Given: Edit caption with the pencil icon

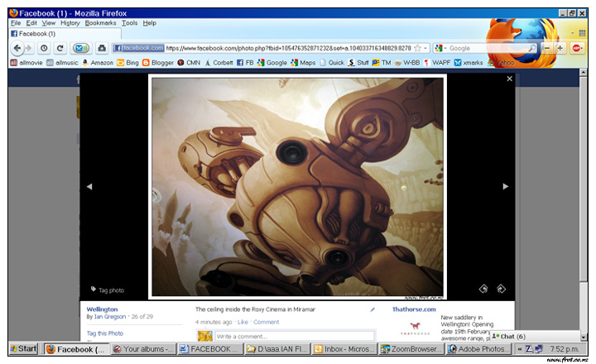Looking at the screenshot, I should pos(372,309).
